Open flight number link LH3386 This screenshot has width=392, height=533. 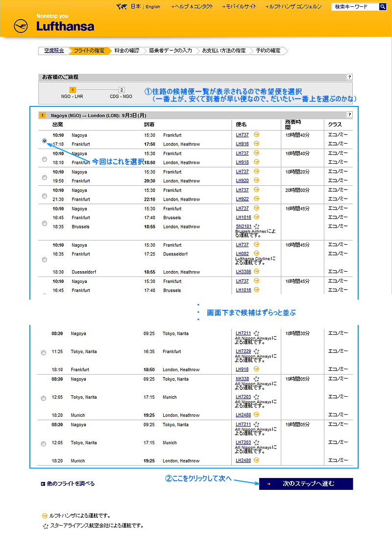tap(243, 272)
